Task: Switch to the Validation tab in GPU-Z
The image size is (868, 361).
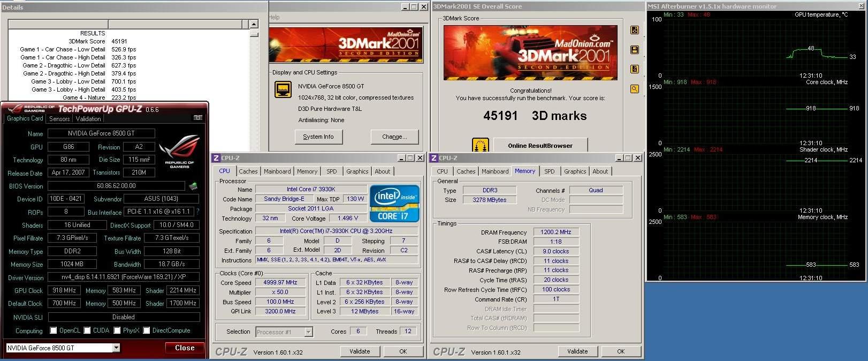Action: [x=88, y=119]
